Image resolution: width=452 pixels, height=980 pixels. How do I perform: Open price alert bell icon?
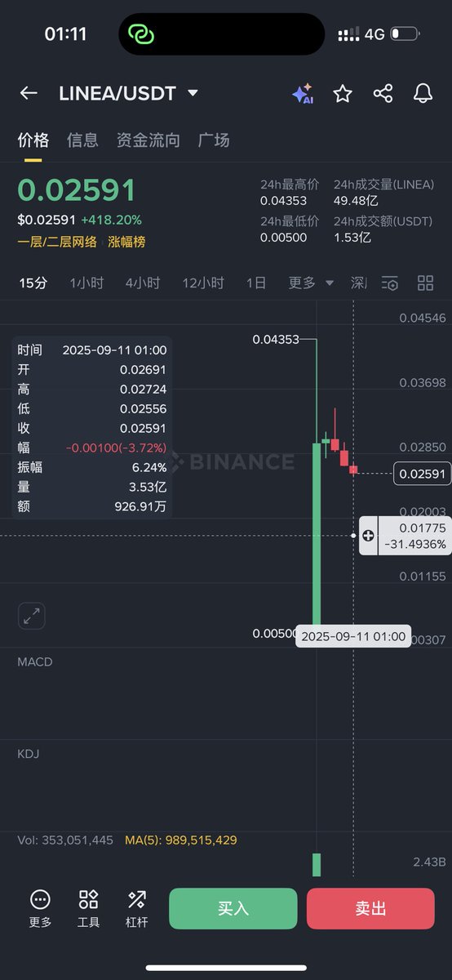click(423, 93)
